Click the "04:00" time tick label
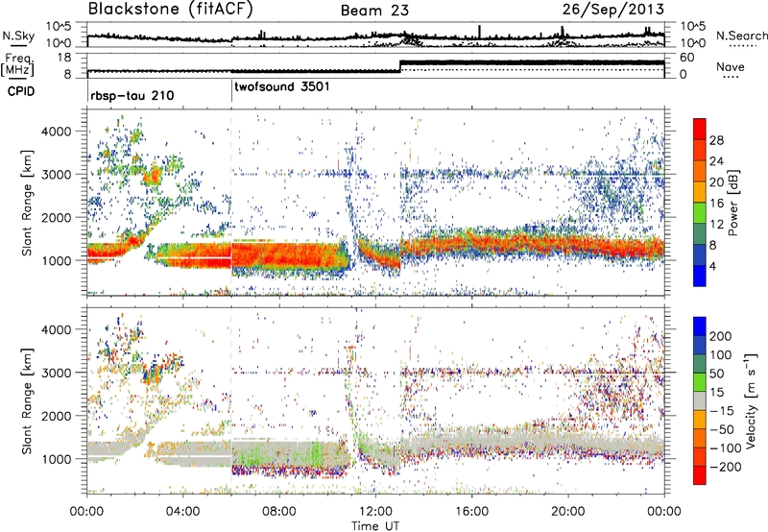Screen dimensions: 768x532 (182, 512)
